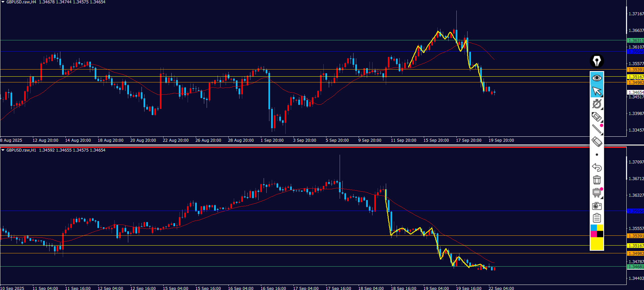Select the large yellow current color swatch
644x290 pixels.
(x=597, y=244)
